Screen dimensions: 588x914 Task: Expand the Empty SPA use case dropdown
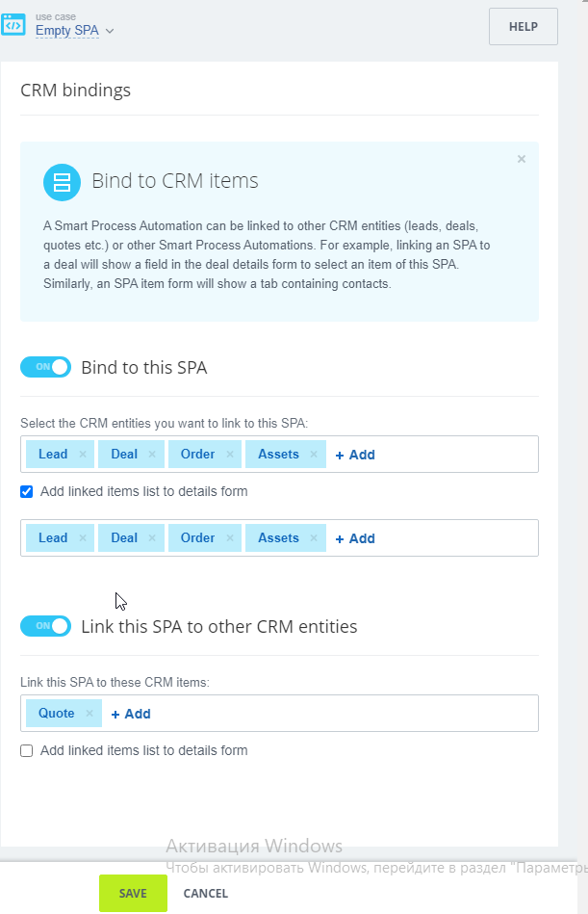coord(75,31)
